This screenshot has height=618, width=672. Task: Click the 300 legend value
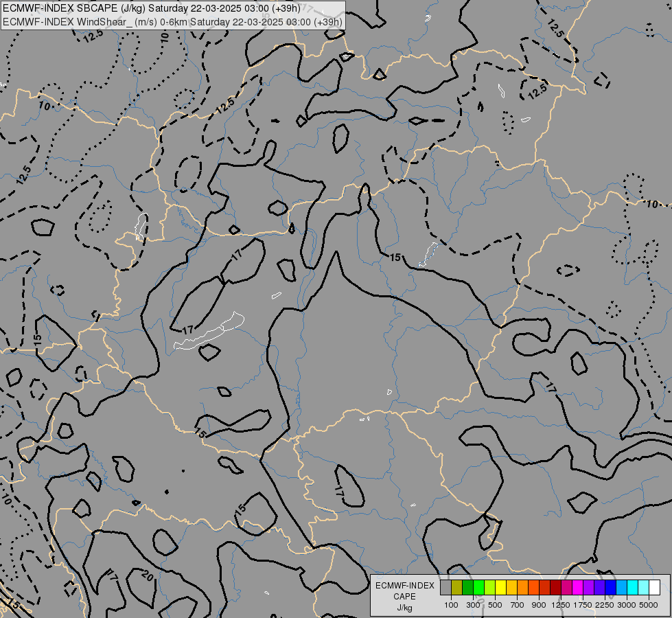[x=473, y=605]
